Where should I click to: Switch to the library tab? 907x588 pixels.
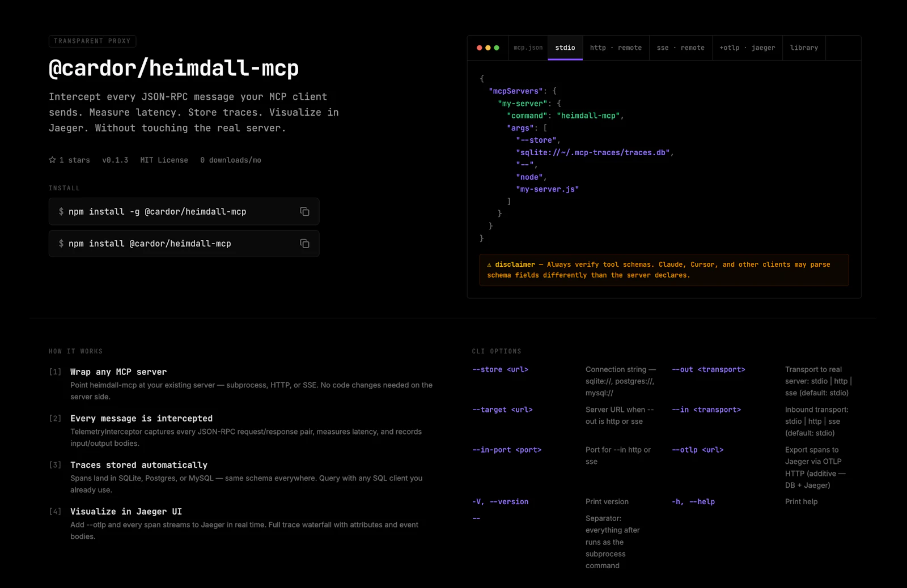(804, 48)
